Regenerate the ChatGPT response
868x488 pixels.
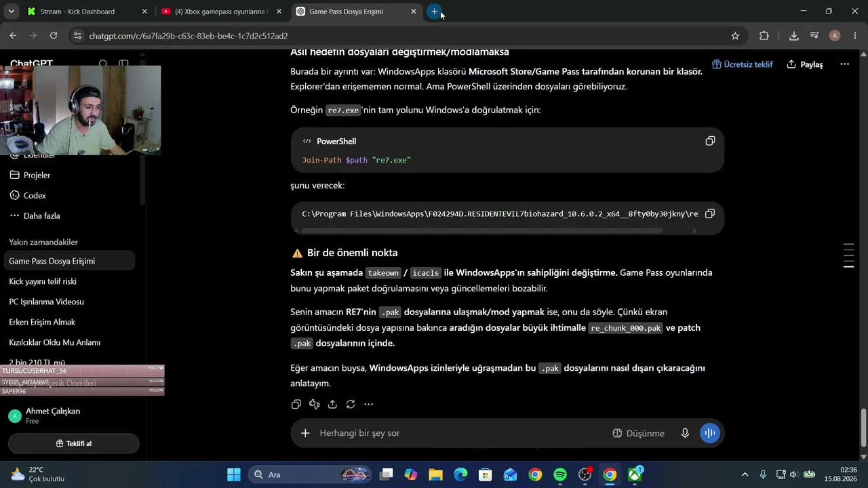(351, 404)
